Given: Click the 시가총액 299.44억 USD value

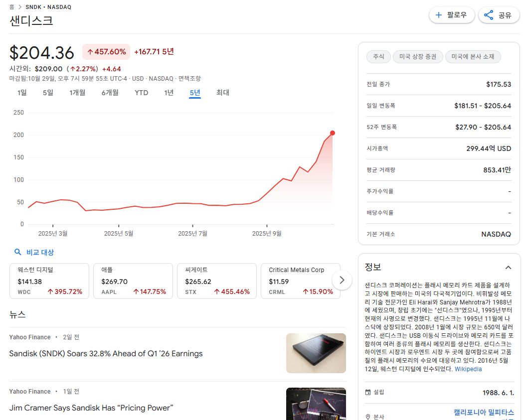Looking at the screenshot, I should point(489,148).
